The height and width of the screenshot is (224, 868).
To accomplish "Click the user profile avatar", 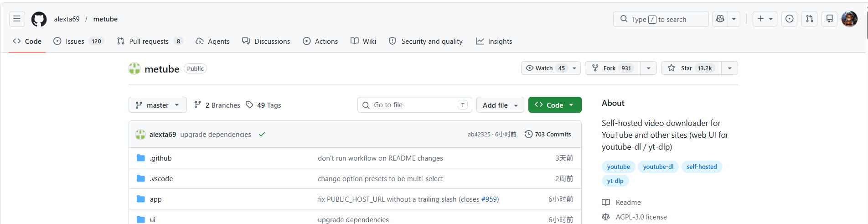I will coord(849,19).
